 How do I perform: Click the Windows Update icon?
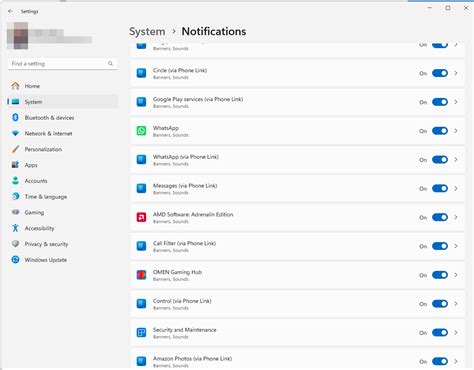point(15,259)
